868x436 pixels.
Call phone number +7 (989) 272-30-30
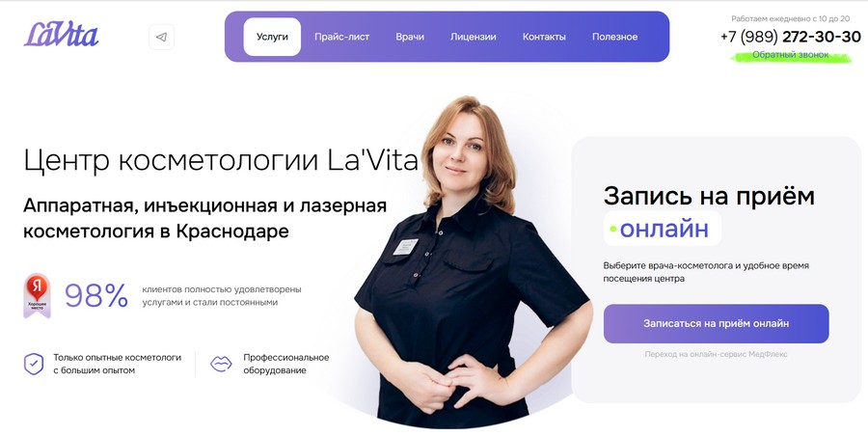click(791, 37)
